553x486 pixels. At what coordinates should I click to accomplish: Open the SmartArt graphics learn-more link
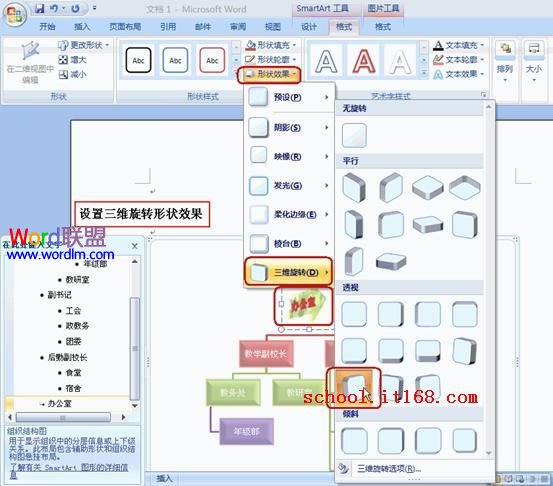pos(68,471)
